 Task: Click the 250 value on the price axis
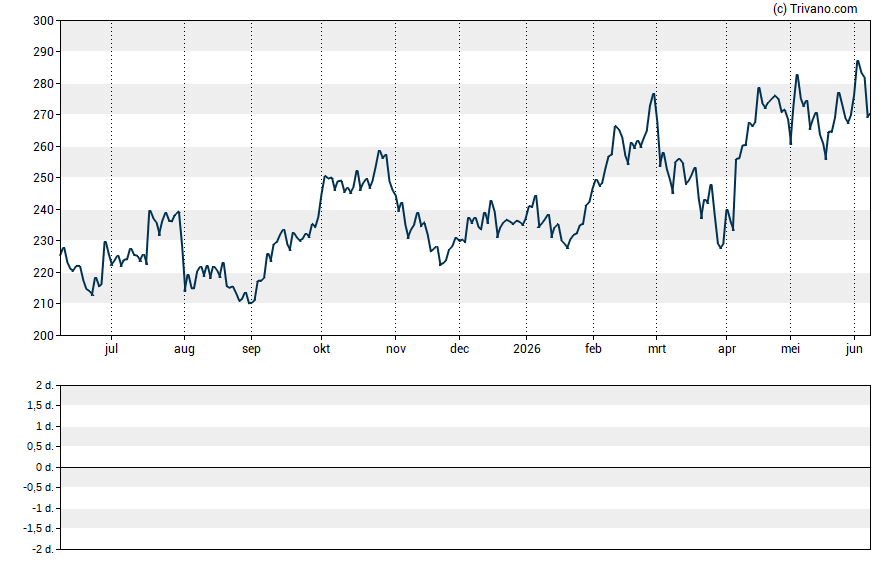coord(44,178)
